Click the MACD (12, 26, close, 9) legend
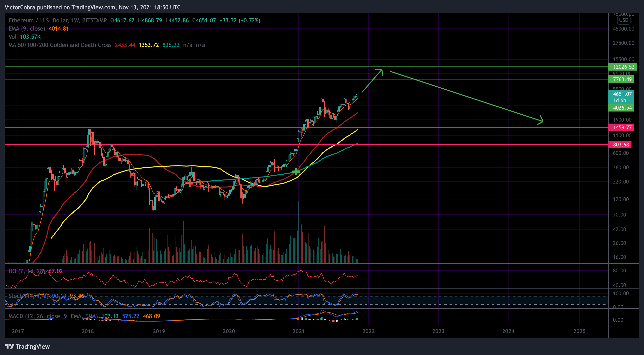This screenshot has height=355, width=644. point(53,316)
